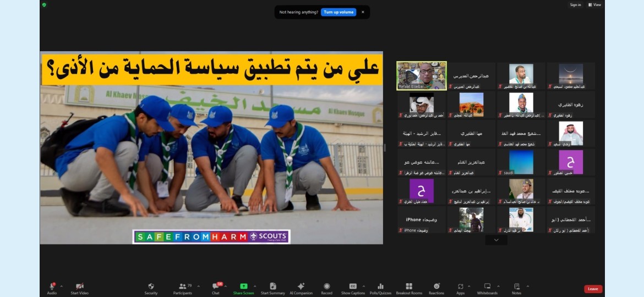
Task: Click the red Leave button
Action: (x=593, y=289)
